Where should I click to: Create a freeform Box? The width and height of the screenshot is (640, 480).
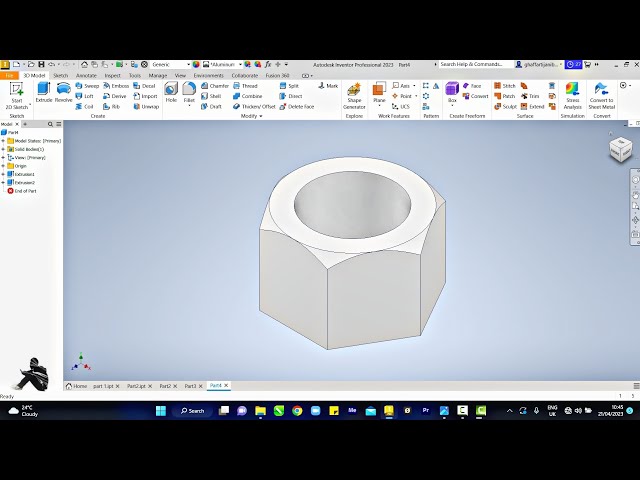[x=452, y=93]
